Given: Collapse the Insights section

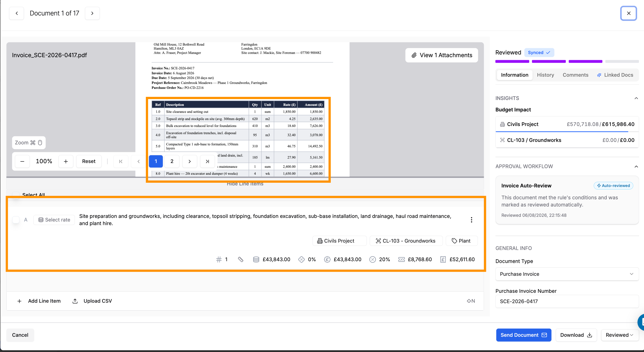Looking at the screenshot, I should coord(636,98).
